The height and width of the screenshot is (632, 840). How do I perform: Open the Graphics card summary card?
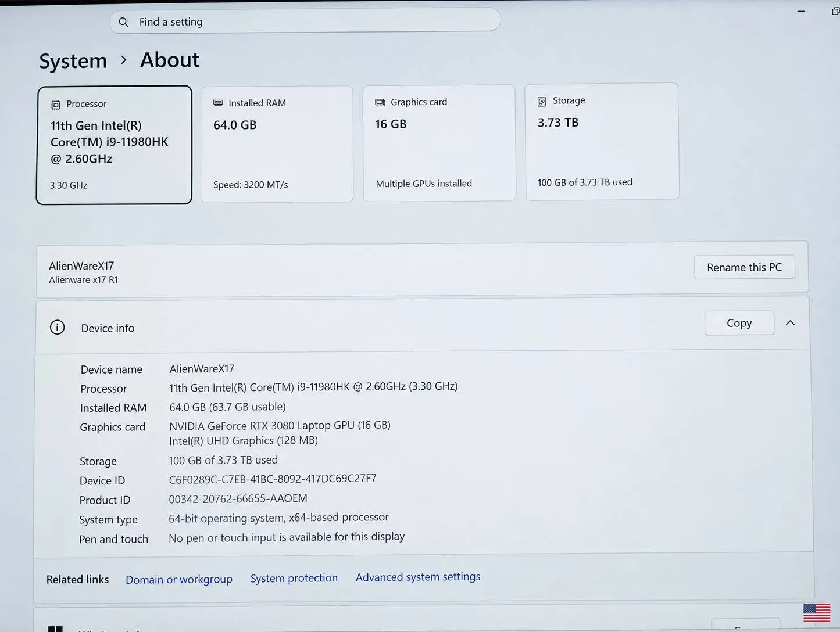[x=439, y=143]
